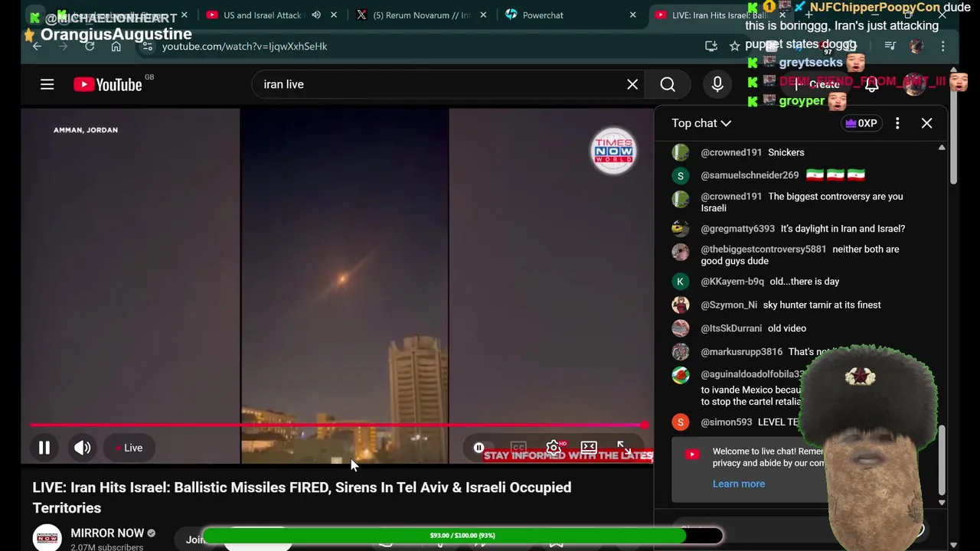Click @simon593 username in chat
Image resolution: width=980 pixels, height=551 pixels.
click(x=726, y=422)
